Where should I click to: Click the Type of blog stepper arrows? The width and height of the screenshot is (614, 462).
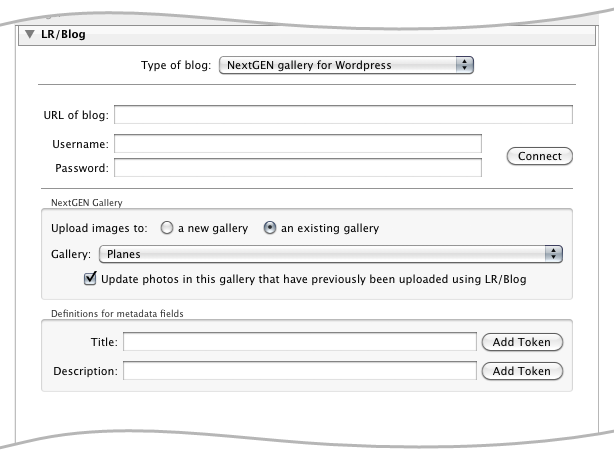pos(464,65)
